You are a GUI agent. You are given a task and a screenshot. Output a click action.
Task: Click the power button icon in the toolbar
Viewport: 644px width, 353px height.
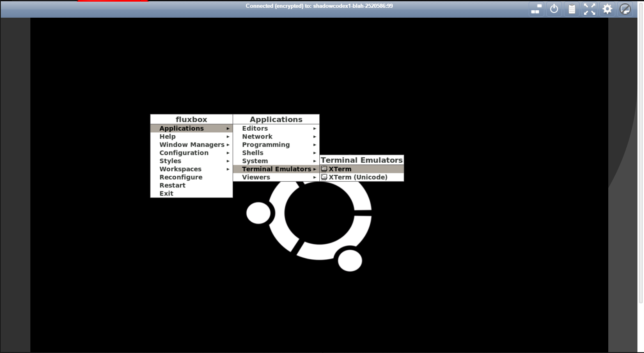(554, 9)
